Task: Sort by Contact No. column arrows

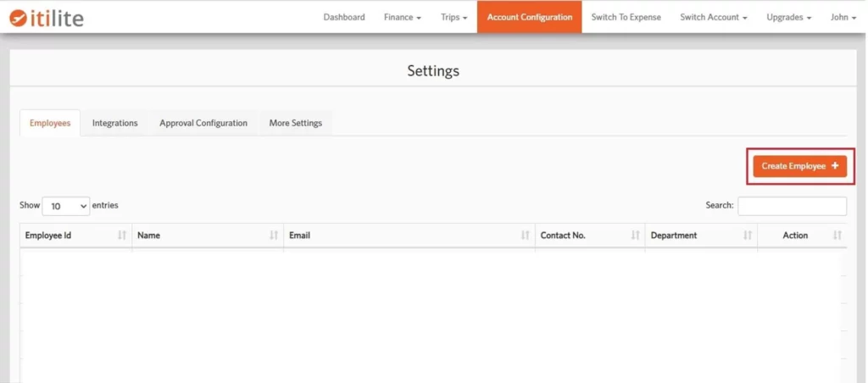Action: tap(636, 236)
